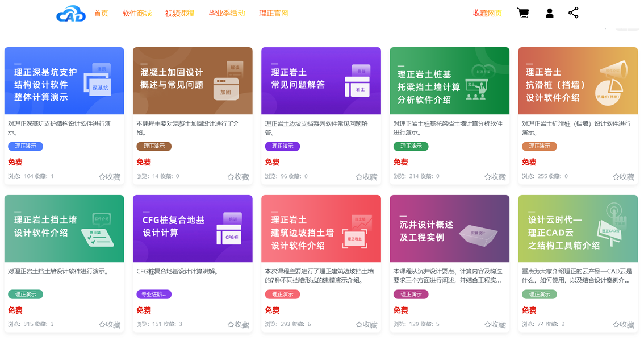Click 免费 price on CFG桩 card
644x340 pixels.
(144, 310)
